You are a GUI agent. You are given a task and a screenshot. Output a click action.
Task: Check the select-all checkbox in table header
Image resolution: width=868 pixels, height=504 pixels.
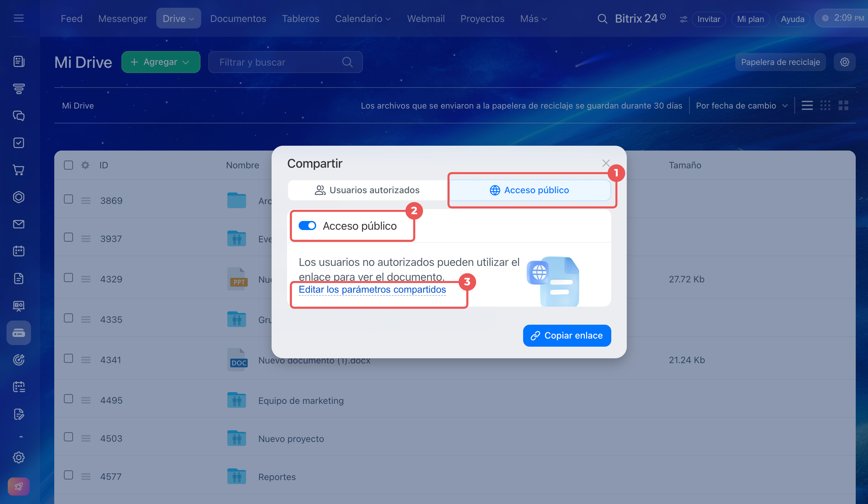[x=68, y=165]
